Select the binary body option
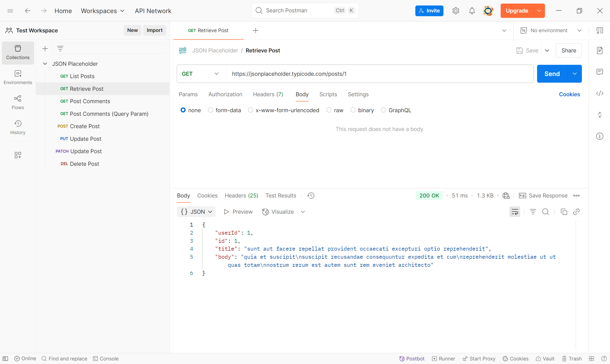610x364 pixels. [362, 110]
